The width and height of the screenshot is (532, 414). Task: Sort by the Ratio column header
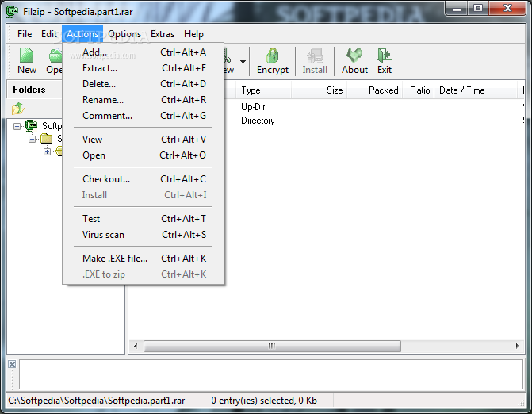coord(419,90)
